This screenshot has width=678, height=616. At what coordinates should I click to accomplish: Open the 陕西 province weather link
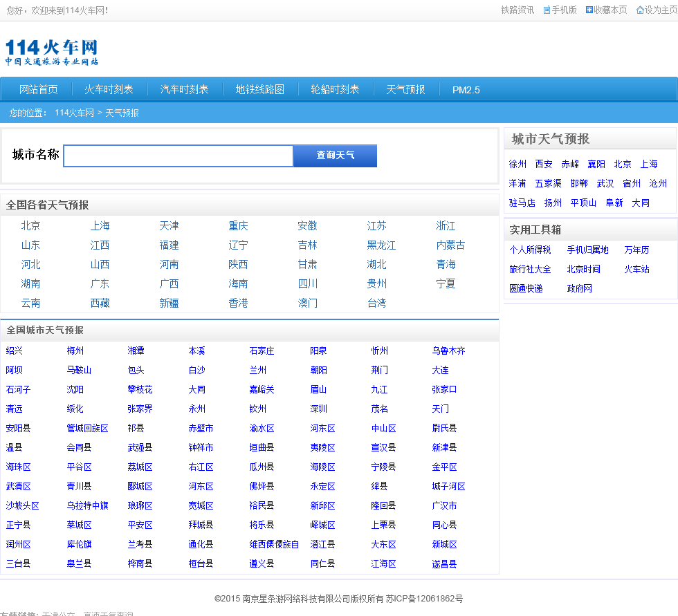point(238,264)
